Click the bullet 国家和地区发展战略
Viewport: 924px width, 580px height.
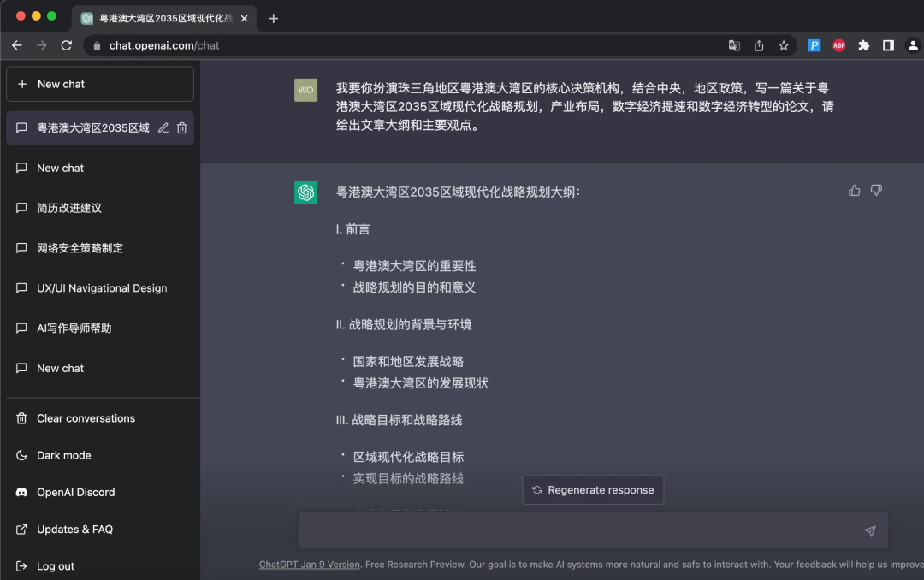tap(408, 361)
